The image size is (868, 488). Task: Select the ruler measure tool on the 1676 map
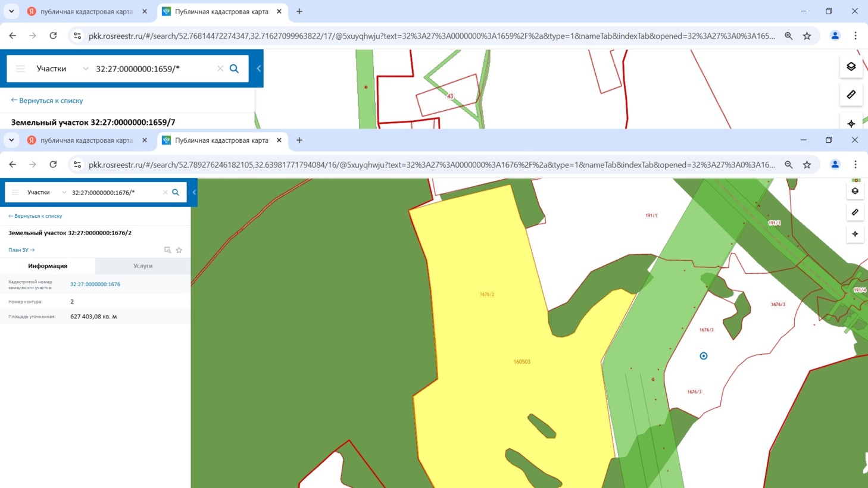[x=855, y=212]
